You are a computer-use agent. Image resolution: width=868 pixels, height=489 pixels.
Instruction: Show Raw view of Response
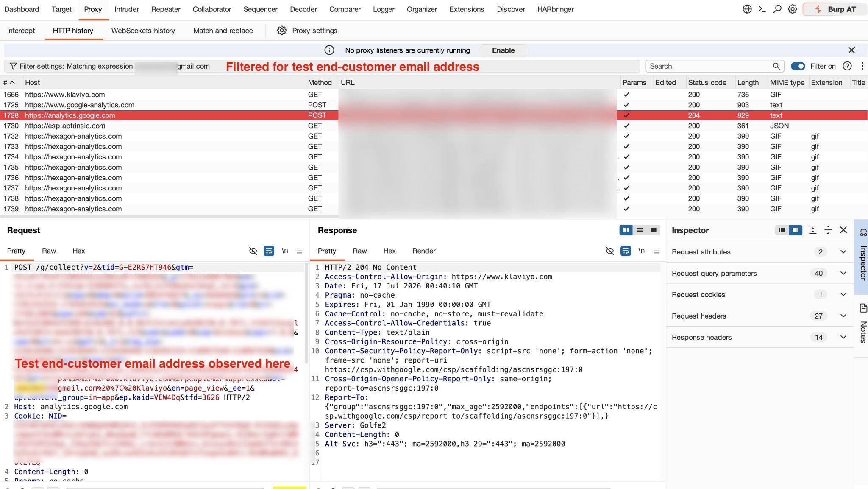(x=360, y=251)
